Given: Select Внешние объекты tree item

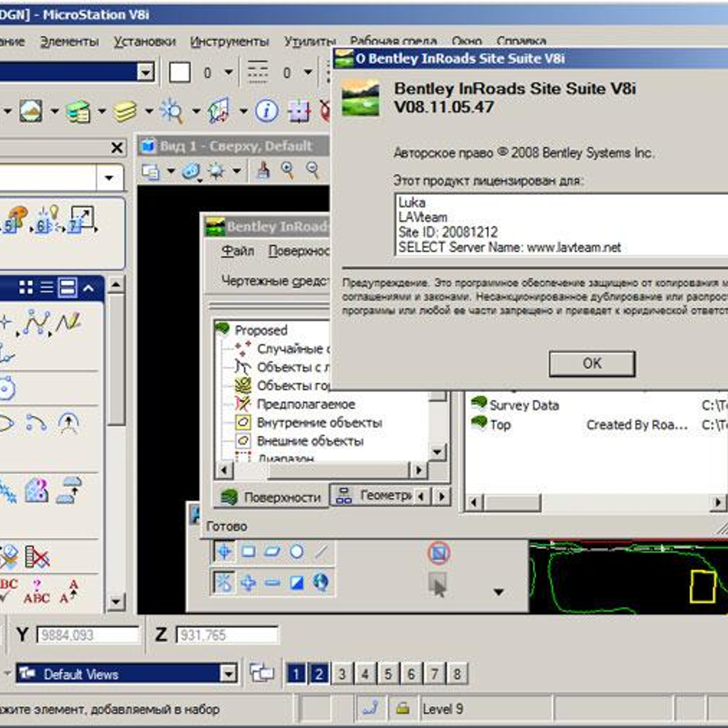Looking at the screenshot, I should point(310,441).
